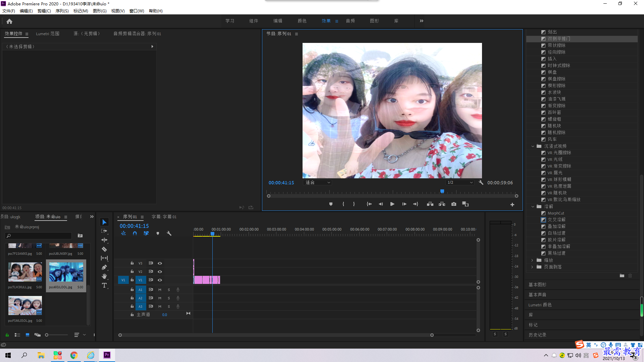
Task: Open timeline display settings wrench
Action: pos(169,233)
